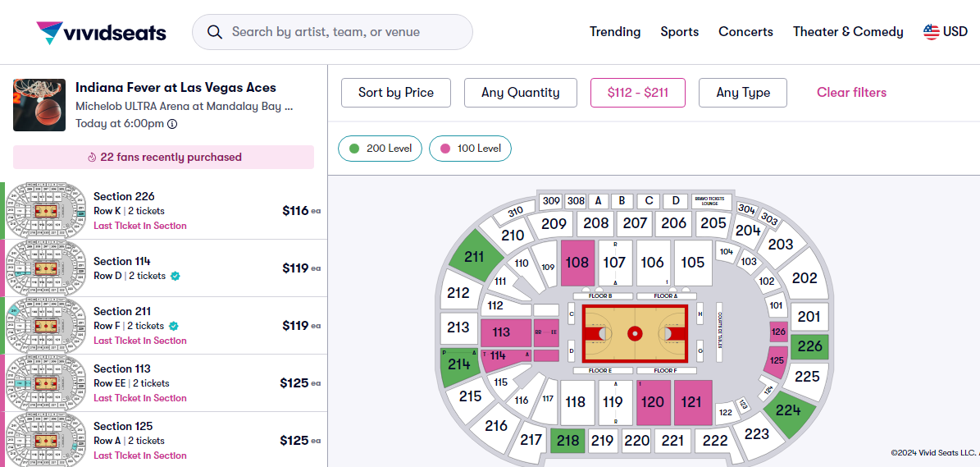
Task: Select section 108 on the seat map
Action: coord(577,263)
